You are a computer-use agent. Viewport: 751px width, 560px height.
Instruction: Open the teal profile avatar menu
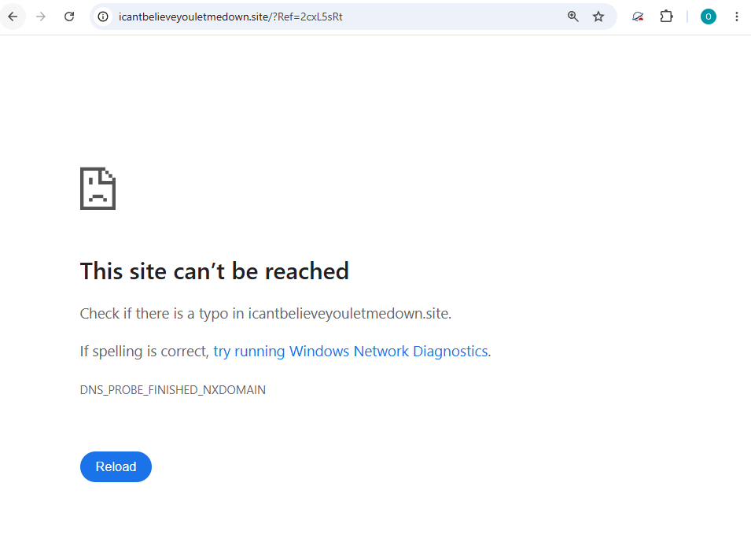tap(709, 17)
